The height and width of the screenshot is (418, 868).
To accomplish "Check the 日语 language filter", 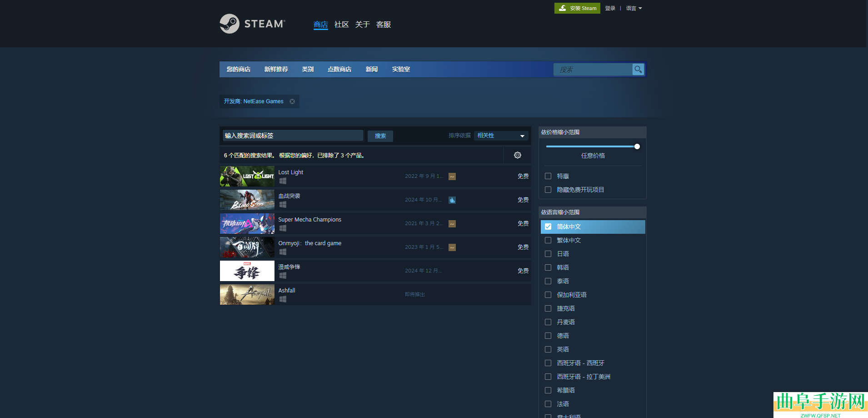I will pyautogui.click(x=548, y=254).
